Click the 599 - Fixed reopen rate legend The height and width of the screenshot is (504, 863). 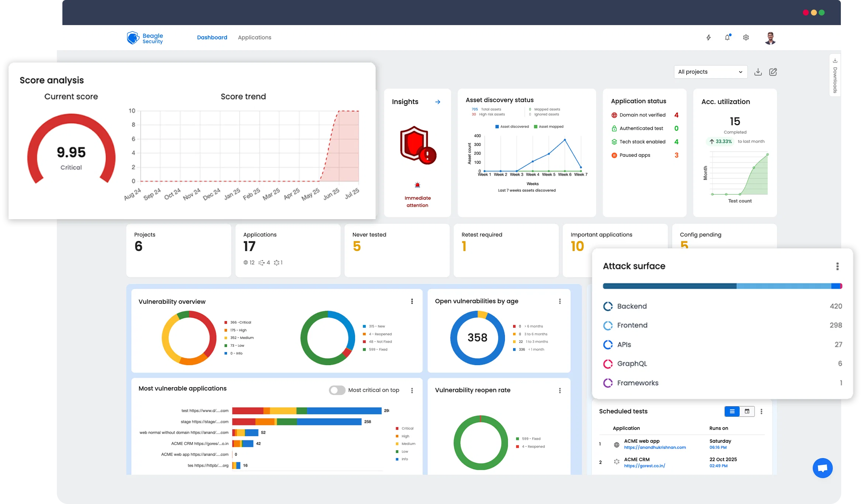point(528,439)
